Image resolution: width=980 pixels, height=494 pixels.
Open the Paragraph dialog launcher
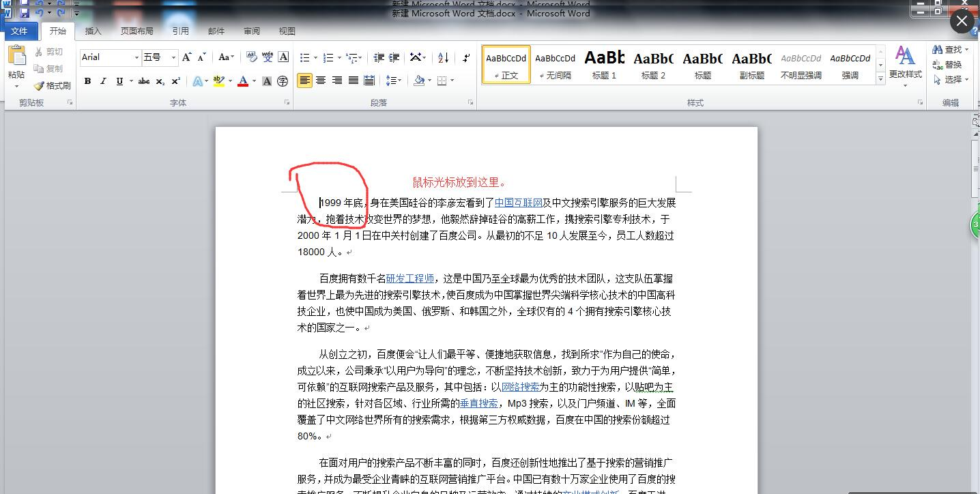point(471,102)
